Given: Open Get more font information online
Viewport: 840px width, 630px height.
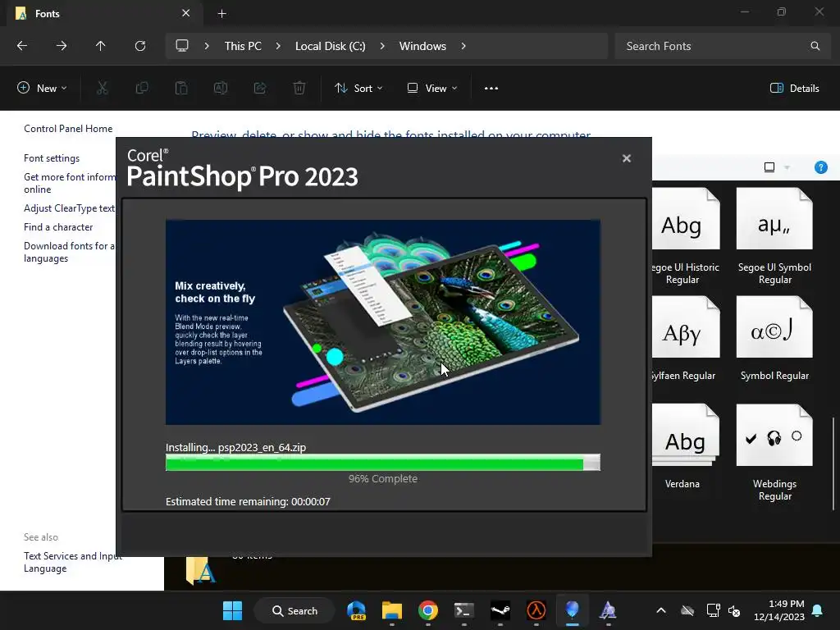Looking at the screenshot, I should (70, 183).
